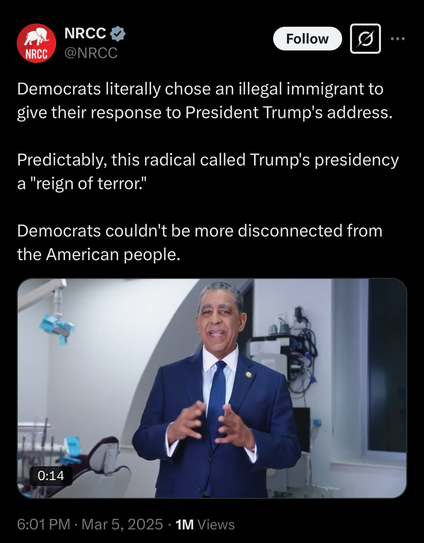Open the three-dot more options menu
This screenshot has width=424, height=543.
397,39
